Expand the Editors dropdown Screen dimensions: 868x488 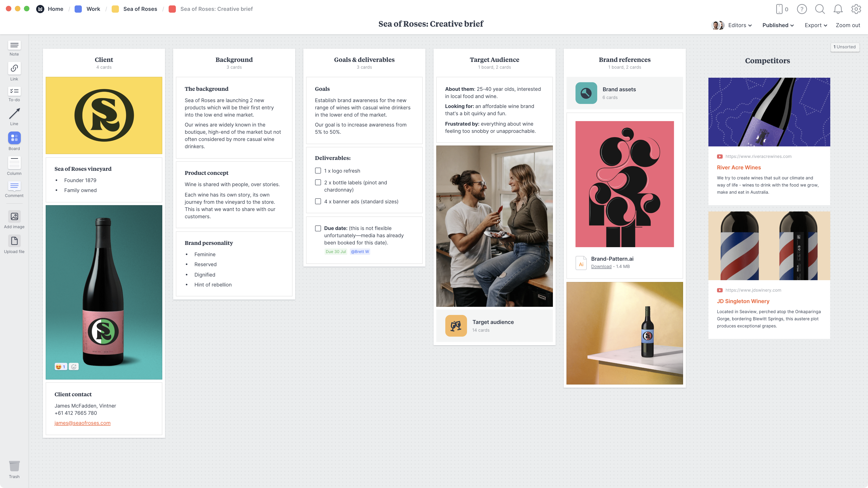pos(740,25)
